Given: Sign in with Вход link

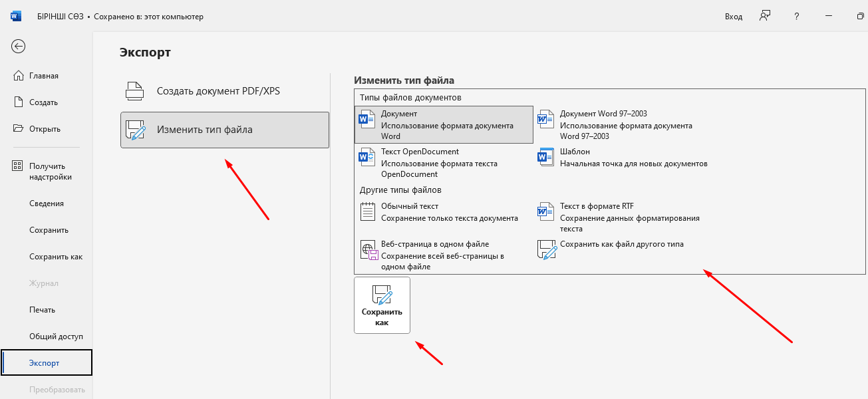Looking at the screenshot, I should [734, 17].
